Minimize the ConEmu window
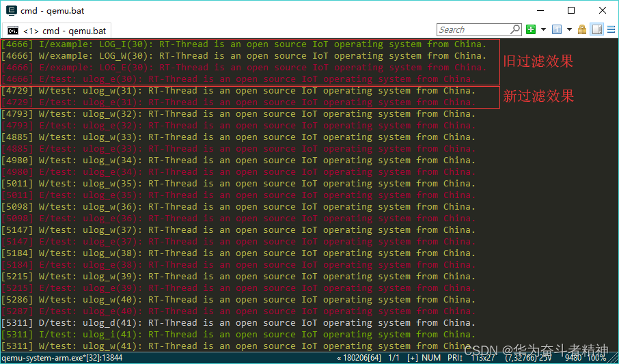619x364 pixels. click(x=539, y=11)
